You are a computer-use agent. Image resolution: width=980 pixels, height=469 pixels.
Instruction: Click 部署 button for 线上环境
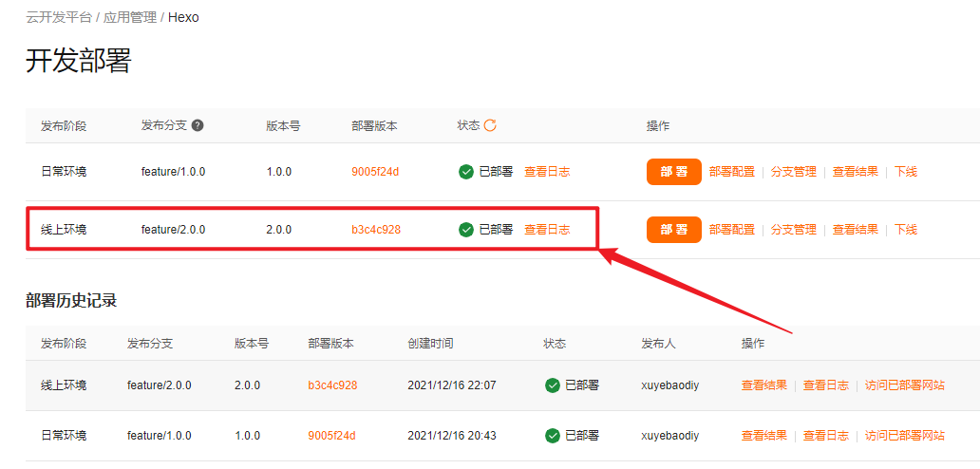[674, 230]
